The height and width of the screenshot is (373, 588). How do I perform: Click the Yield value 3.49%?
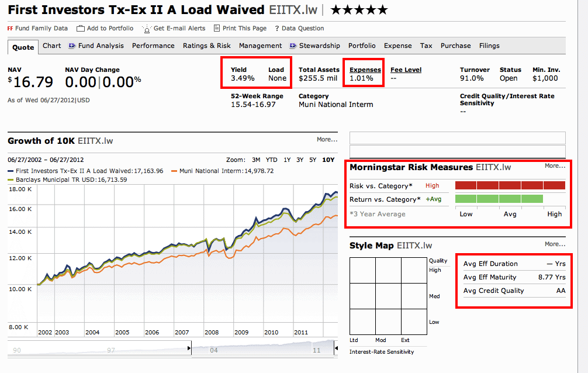pyautogui.click(x=243, y=78)
